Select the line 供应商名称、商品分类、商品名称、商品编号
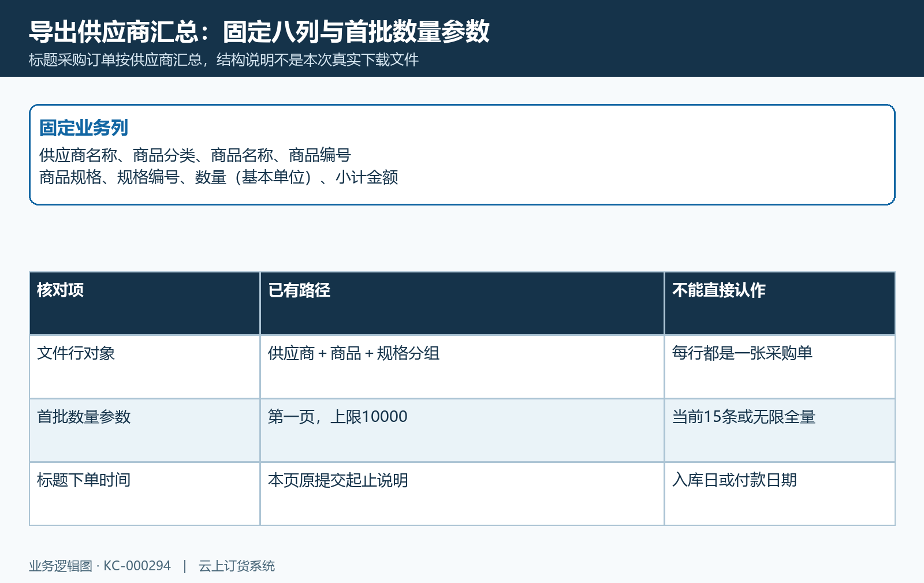924x583 pixels. point(195,155)
